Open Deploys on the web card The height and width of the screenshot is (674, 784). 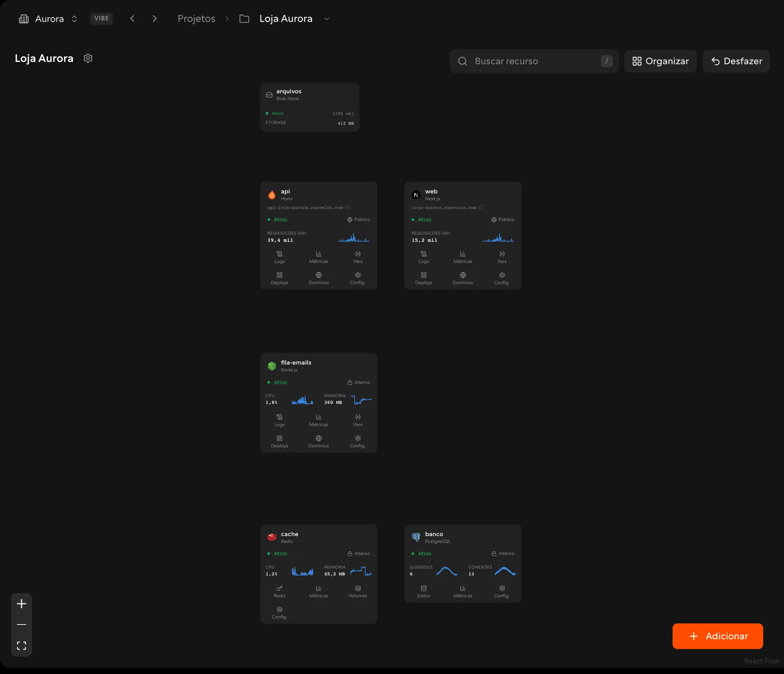(x=424, y=278)
